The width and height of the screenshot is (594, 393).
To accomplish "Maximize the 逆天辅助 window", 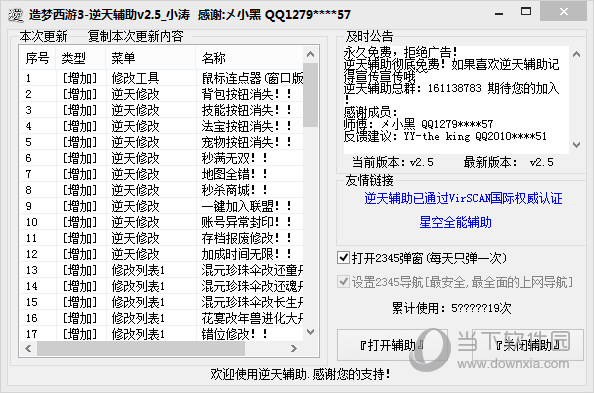I will pyautogui.click(x=526, y=12).
